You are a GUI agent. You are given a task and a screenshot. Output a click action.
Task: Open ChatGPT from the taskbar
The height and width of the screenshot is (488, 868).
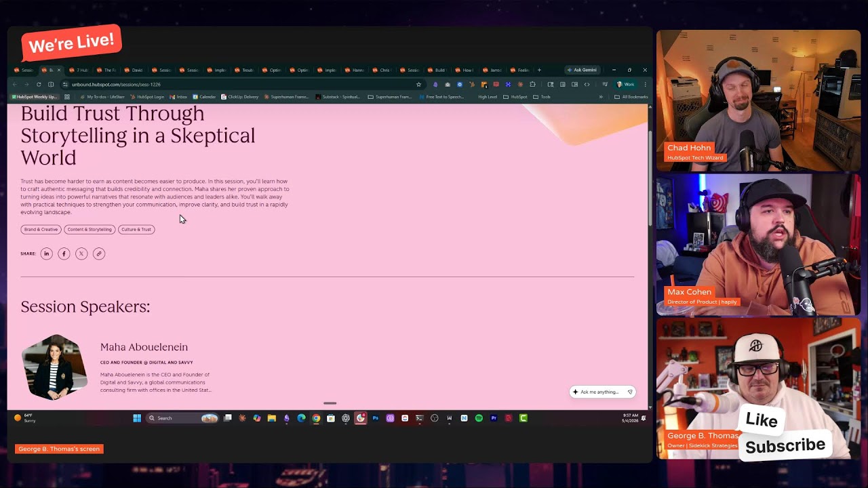(346, 418)
